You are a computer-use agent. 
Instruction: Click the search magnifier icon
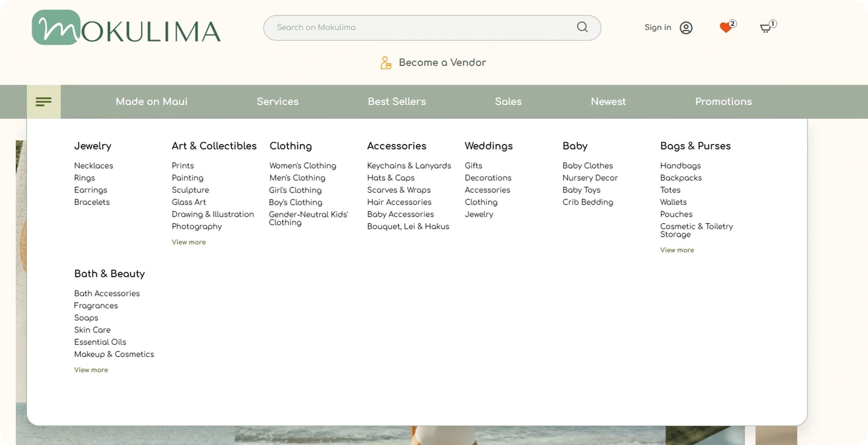[x=582, y=27]
